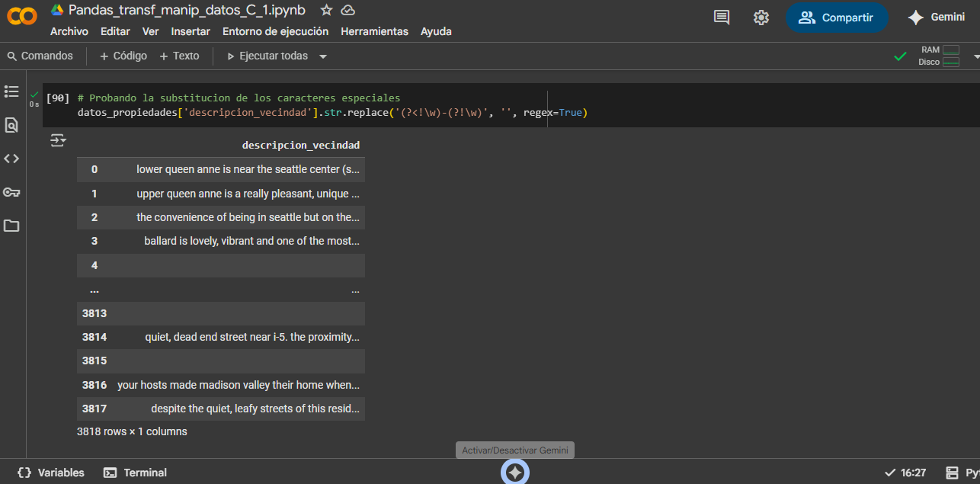Click the green check on cell 90
The width and height of the screenshot is (980, 484).
click(34, 95)
